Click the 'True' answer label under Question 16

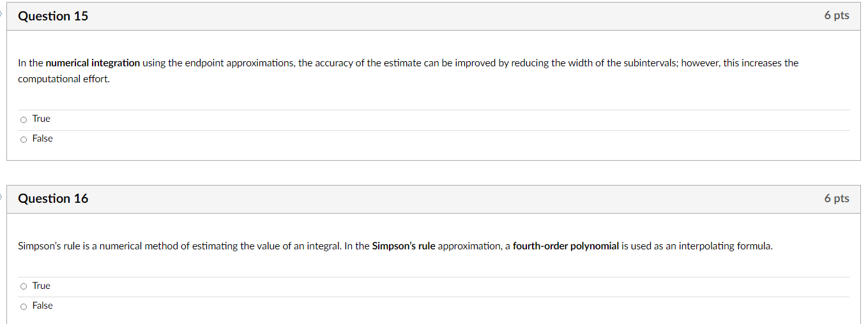pyautogui.click(x=42, y=286)
